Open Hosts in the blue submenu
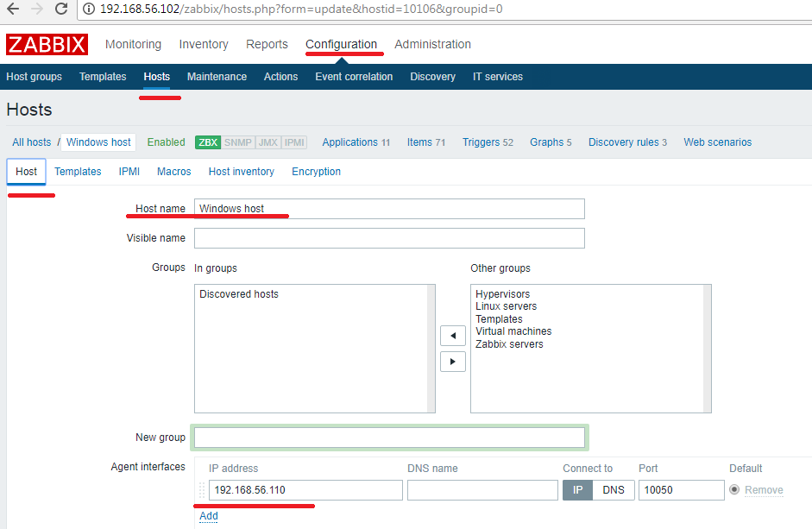 pos(156,77)
